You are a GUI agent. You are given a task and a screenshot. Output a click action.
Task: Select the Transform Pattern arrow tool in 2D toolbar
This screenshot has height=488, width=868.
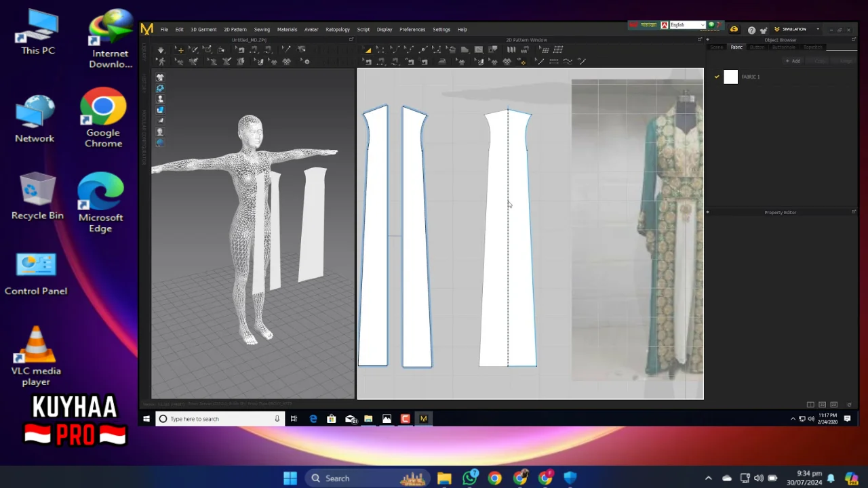click(368, 49)
